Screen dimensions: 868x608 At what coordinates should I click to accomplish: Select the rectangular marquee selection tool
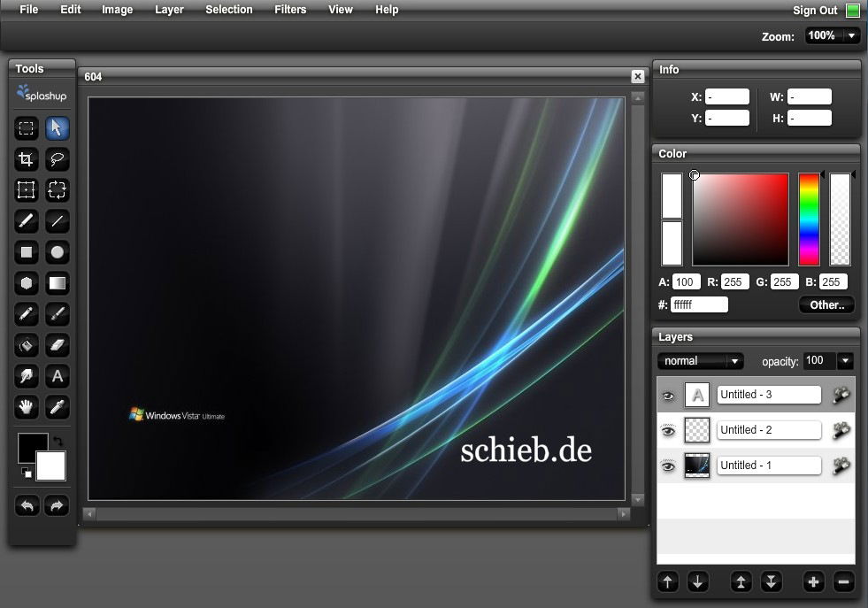26,128
